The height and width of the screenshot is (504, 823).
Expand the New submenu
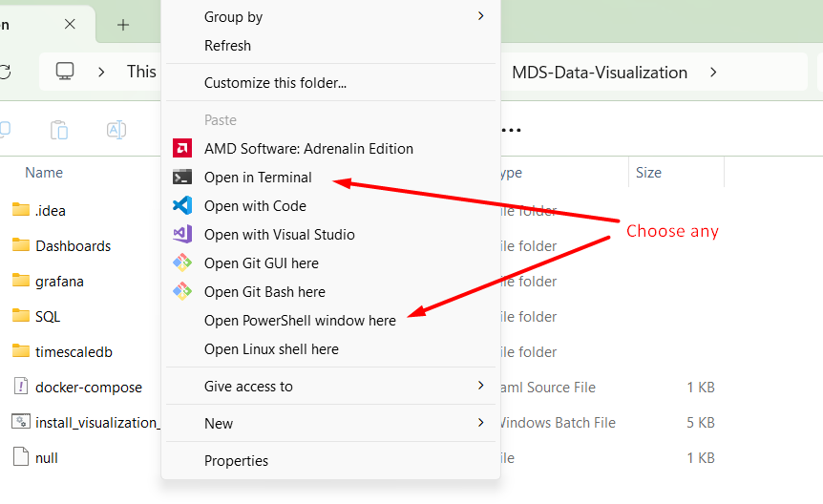tap(480, 424)
